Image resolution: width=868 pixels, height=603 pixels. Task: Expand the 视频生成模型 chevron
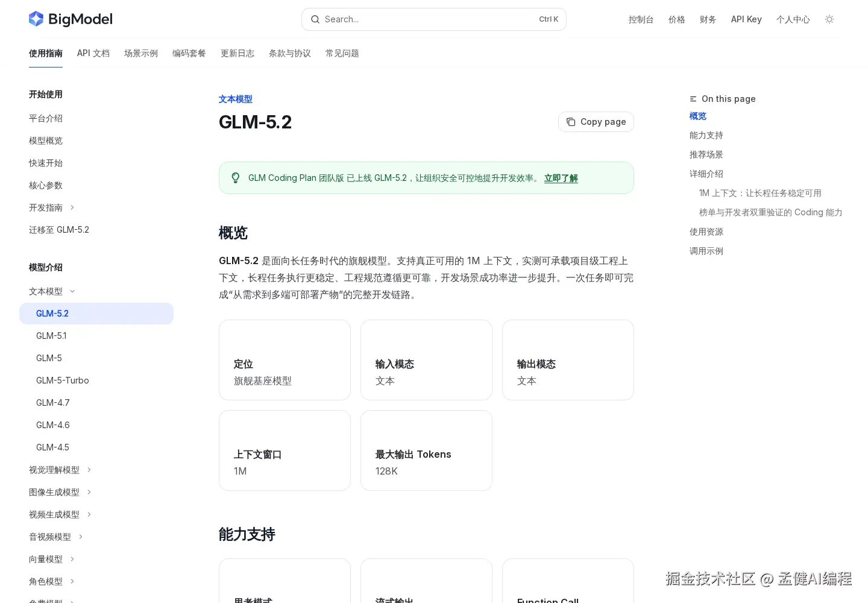(89, 514)
